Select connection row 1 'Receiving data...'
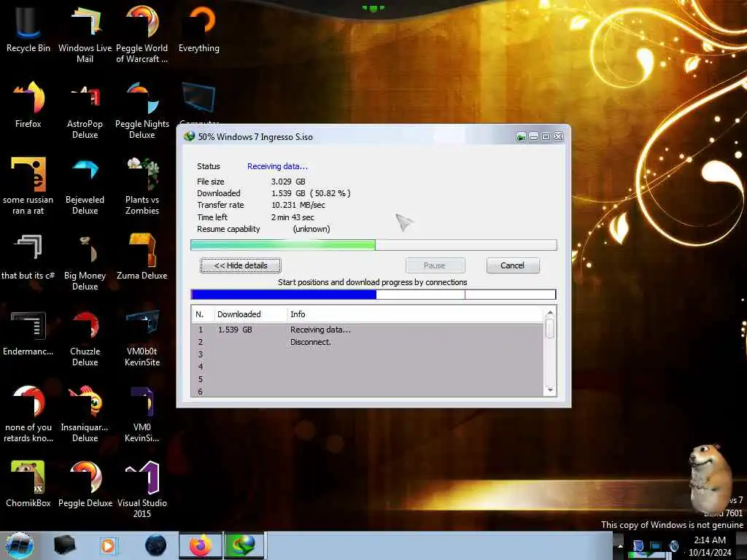 (368, 330)
